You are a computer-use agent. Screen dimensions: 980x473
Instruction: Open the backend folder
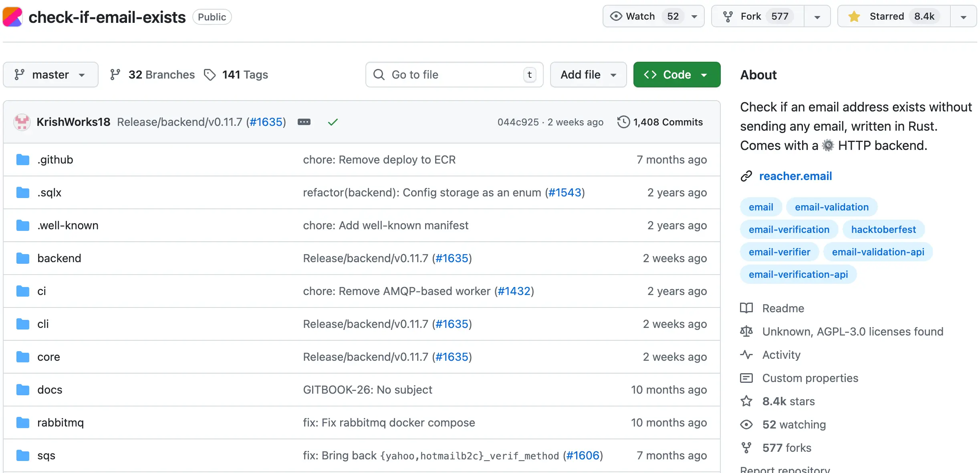[59, 258]
